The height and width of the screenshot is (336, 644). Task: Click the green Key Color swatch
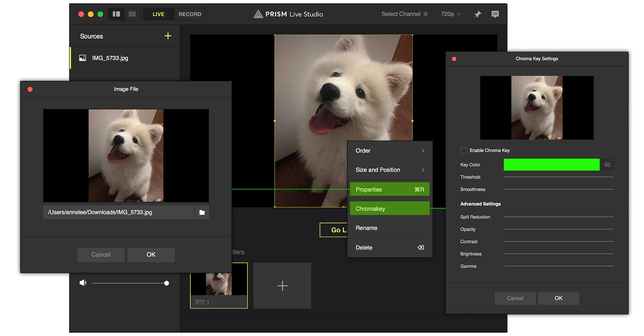click(551, 165)
